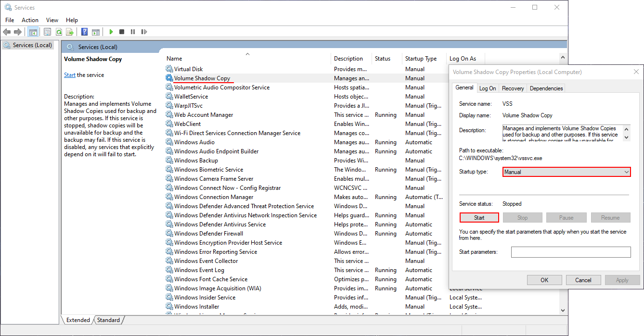
Task: Open Help via blue question-mark icon
Action: 85,32
